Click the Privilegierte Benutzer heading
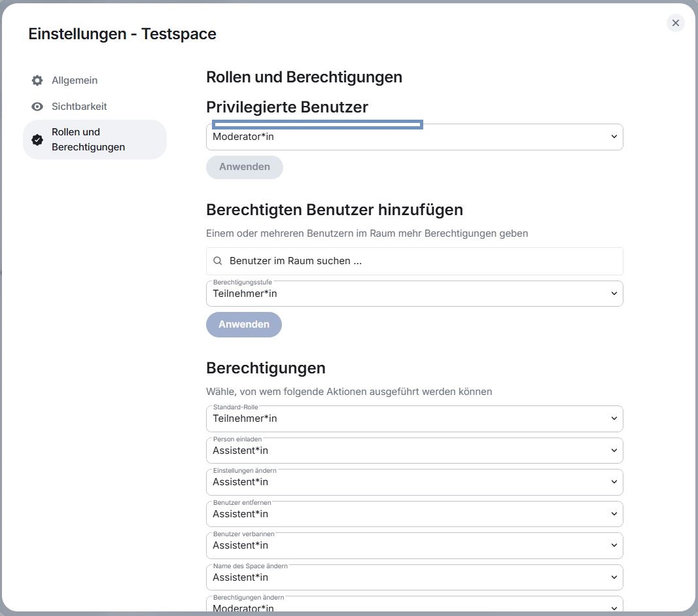 287,107
